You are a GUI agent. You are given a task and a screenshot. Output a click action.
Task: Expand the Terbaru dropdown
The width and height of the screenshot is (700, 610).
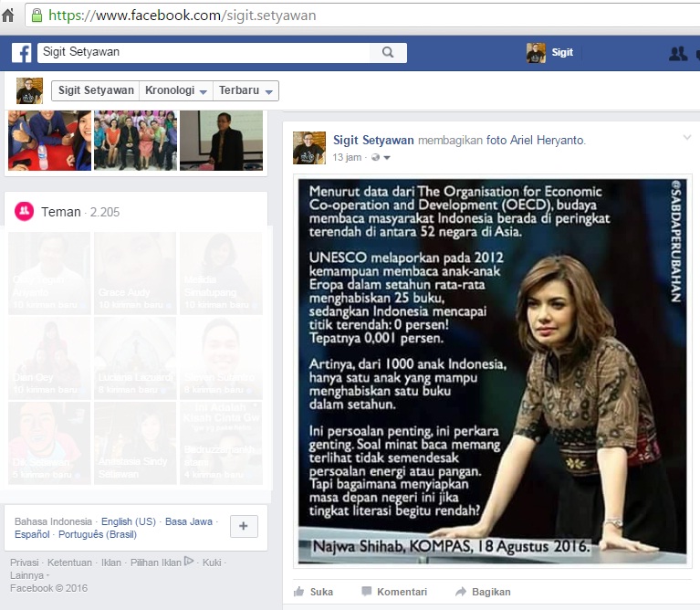[x=246, y=90]
